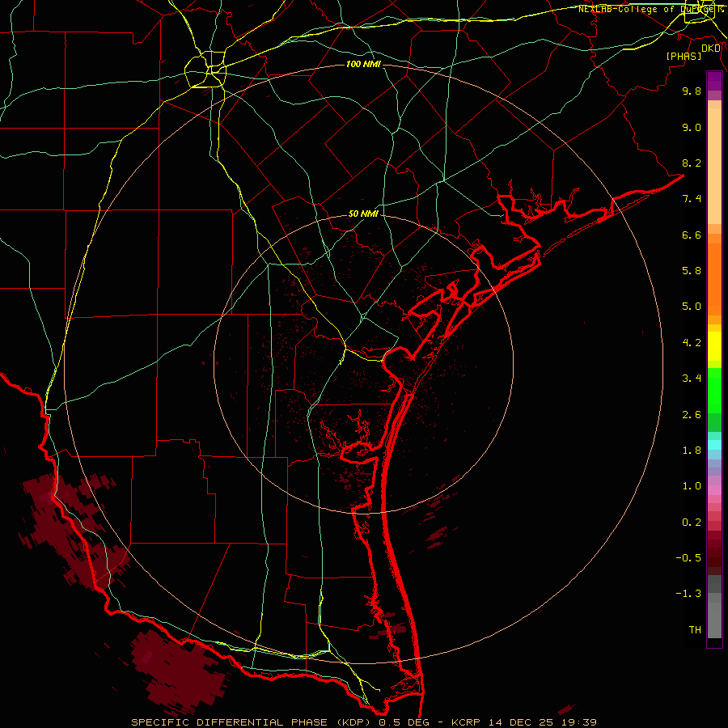The height and width of the screenshot is (728, 728).
Task: Click the DKD [PHAS] legend title
Action: pyautogui.click(x=692, y=53)
